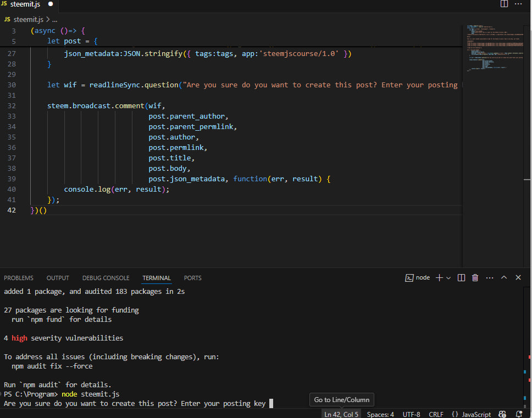Change file encoding UTF-8
This screenshot has height=418, width=532.
click(411, 414)
